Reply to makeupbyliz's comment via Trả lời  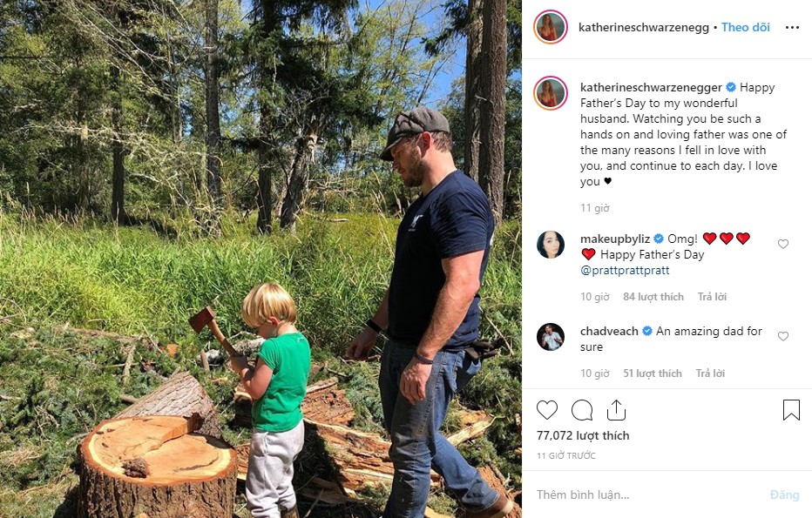pos(712,297)
